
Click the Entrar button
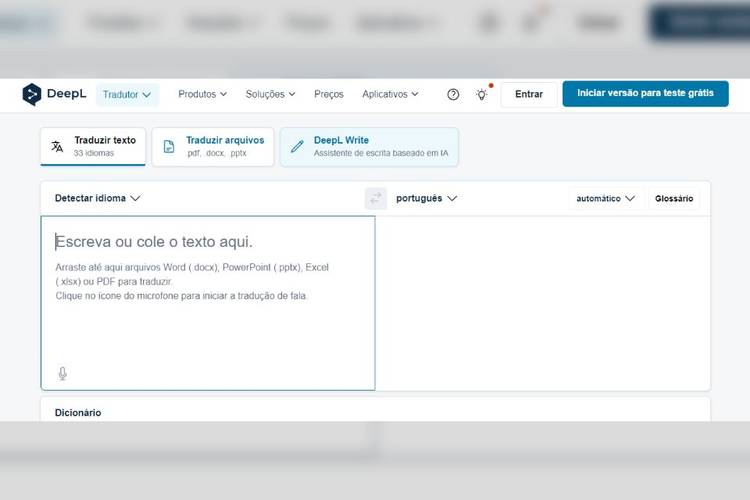(x=529, y=94)
